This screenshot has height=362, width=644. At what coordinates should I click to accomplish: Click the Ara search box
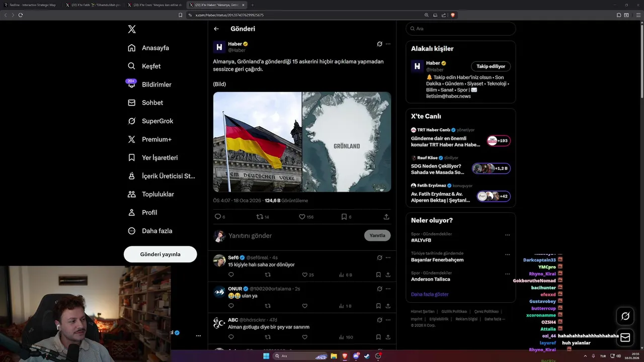point(460,29)
